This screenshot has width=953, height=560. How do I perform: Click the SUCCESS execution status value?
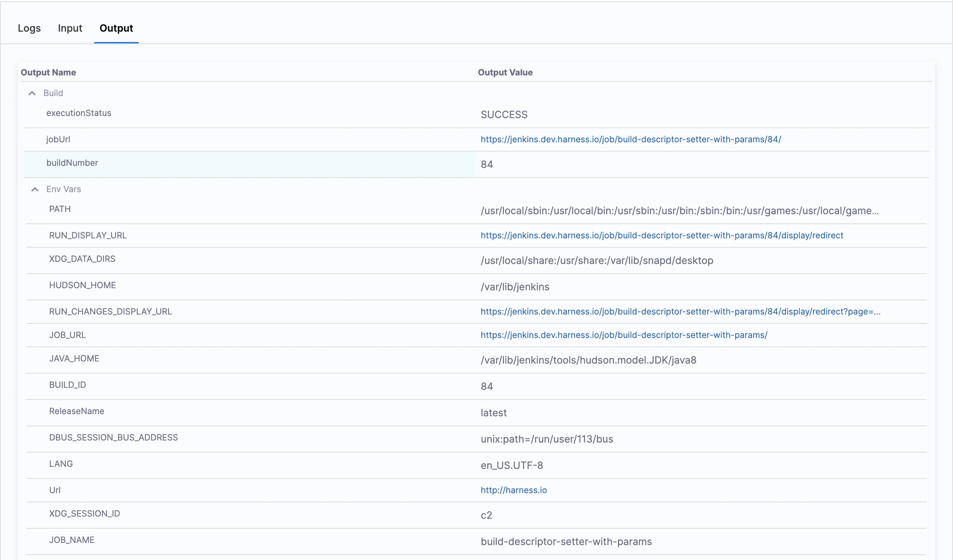504,115
